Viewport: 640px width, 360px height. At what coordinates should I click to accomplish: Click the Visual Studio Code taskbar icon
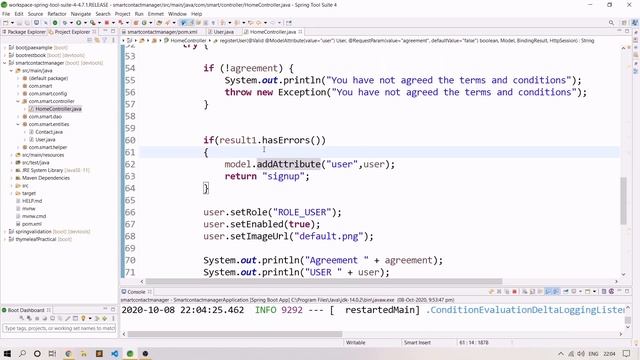coord(115,353)
